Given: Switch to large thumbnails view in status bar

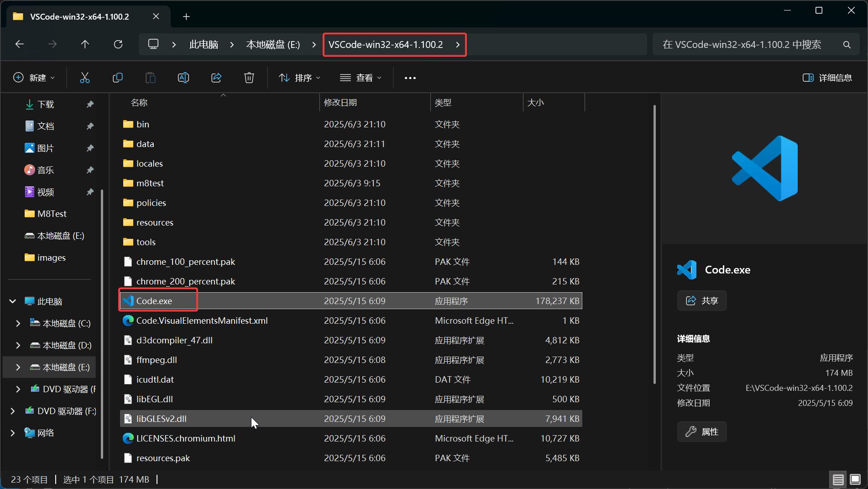Looking at the screenshot, I should pos(855,479).
